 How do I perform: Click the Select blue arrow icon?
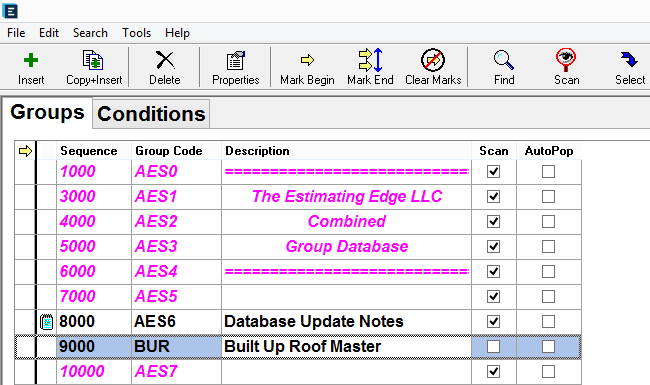[629, 59]
